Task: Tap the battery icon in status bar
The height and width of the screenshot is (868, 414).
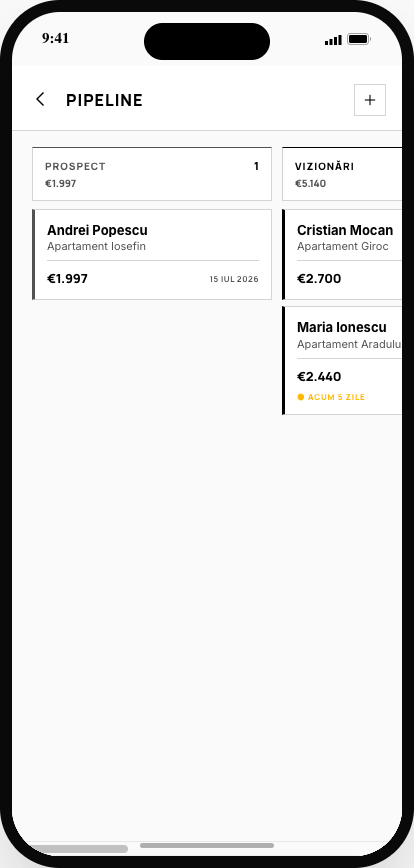Action: [x=359, y=39]
